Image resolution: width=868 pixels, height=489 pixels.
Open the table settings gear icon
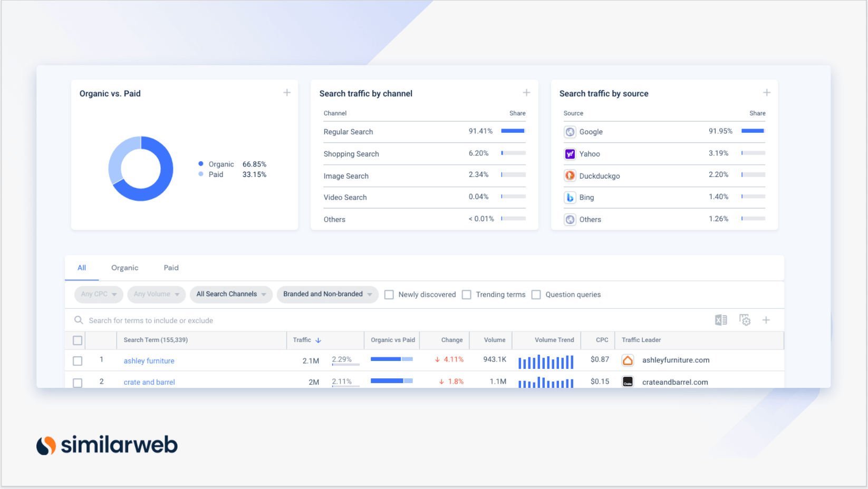745,320
